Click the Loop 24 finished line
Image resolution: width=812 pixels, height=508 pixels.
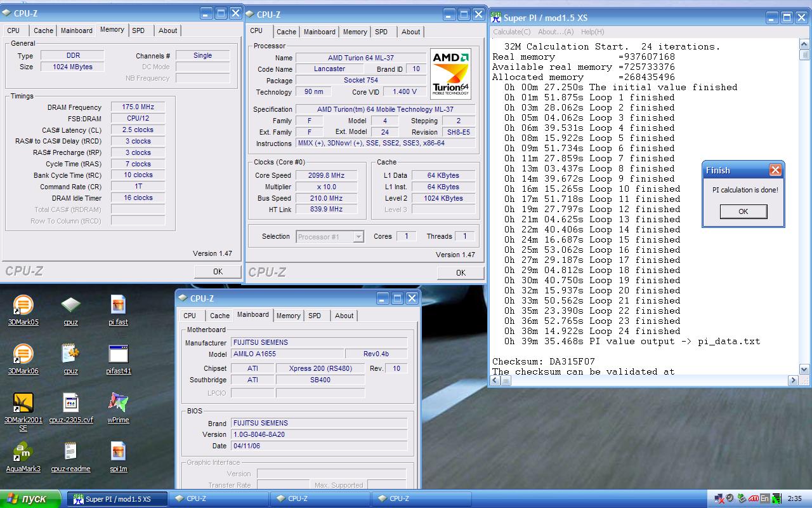coord(593,331)
